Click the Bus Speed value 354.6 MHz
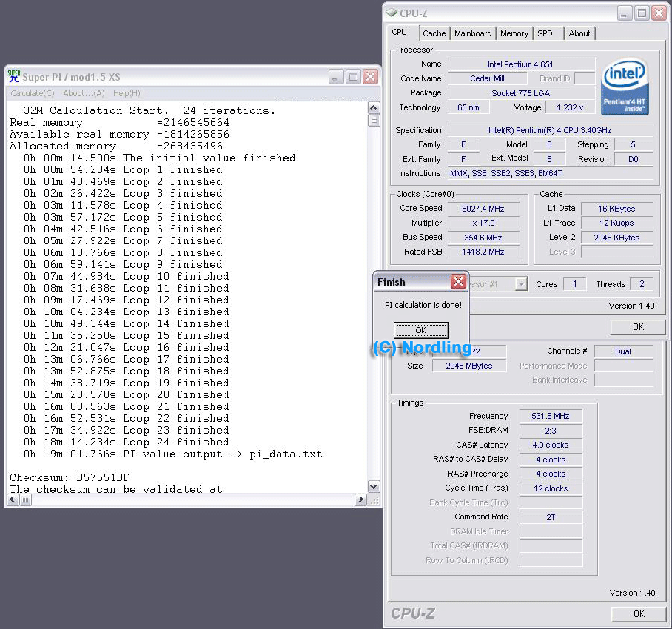Image resolution: width=672 pixels, height=629 pixels. (x=483, y=238)
